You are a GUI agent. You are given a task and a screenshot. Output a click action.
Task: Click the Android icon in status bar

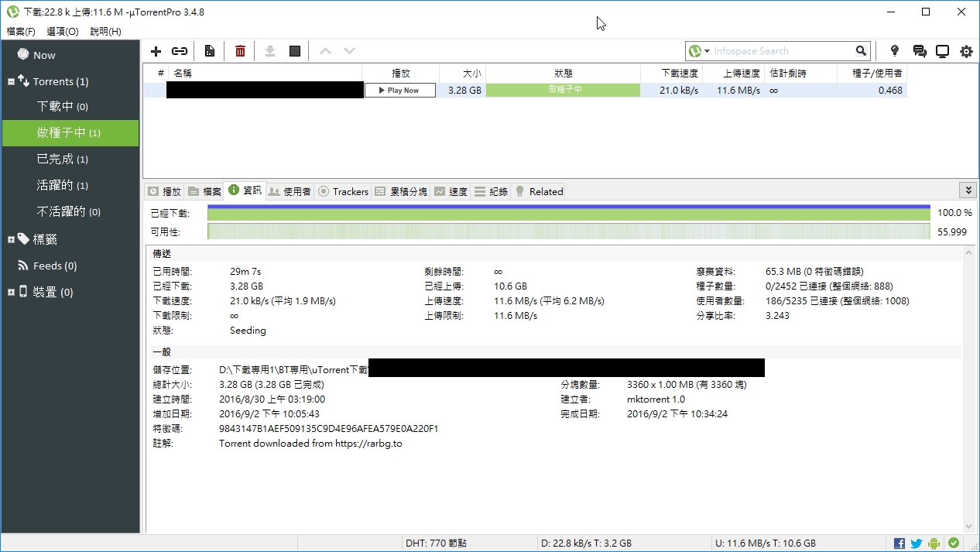[934, 543]
